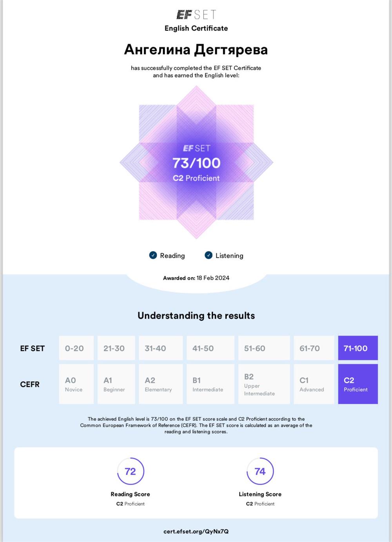Select the C2 Proficient CEFR cell
Screen dimensions: 392x542
pyautogui.click(x=358, y=384)
